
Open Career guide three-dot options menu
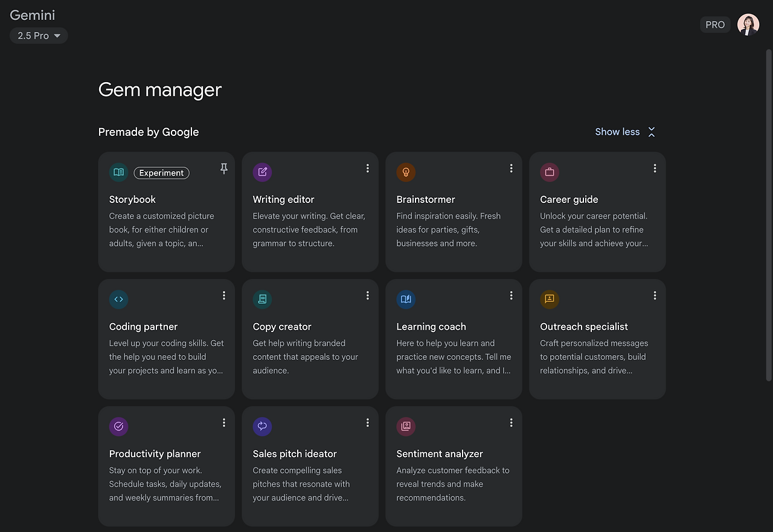[655, 168]
